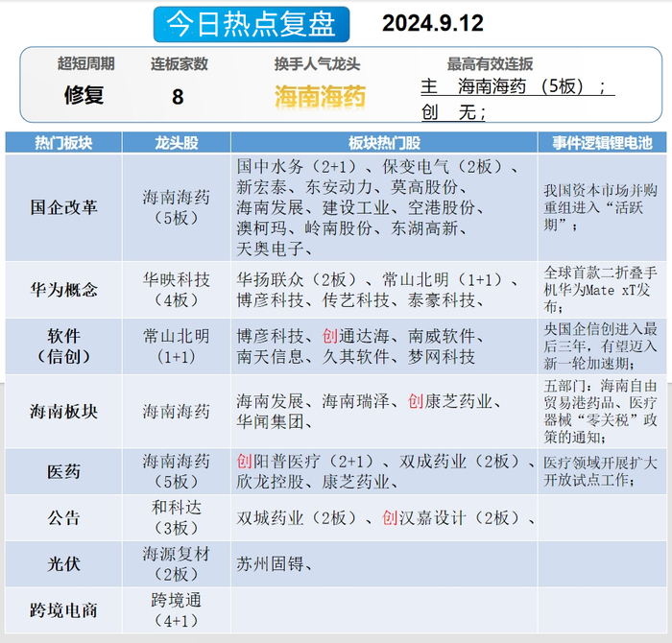Click the 板块热门股 column header
This screenshot has height=643, width=672.
pos(384,143)
